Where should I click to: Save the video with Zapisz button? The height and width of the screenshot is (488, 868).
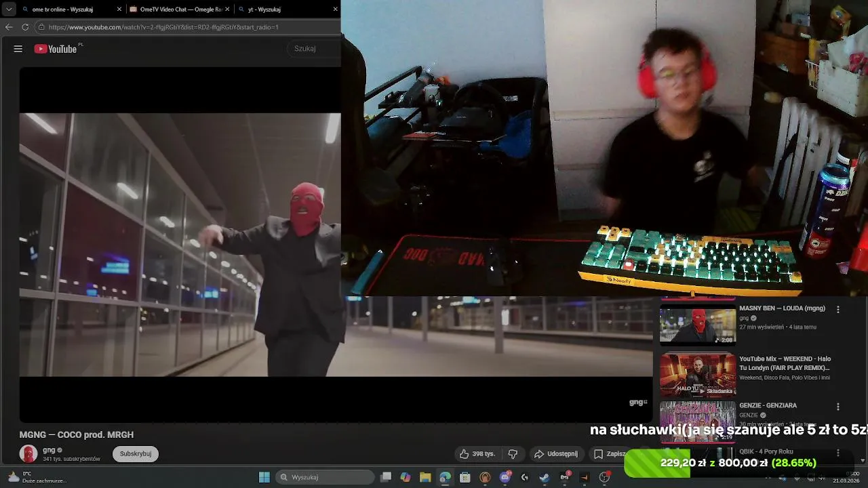click(x=608, y=453)
